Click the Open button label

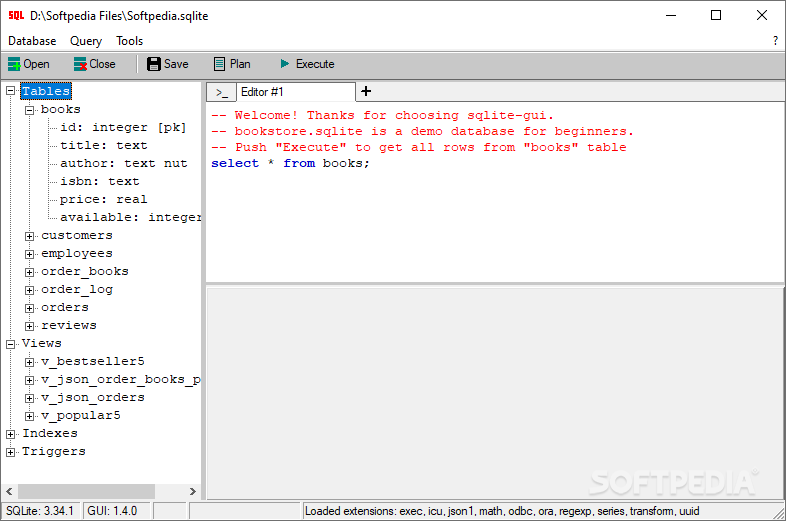click(x=36, y=64)
